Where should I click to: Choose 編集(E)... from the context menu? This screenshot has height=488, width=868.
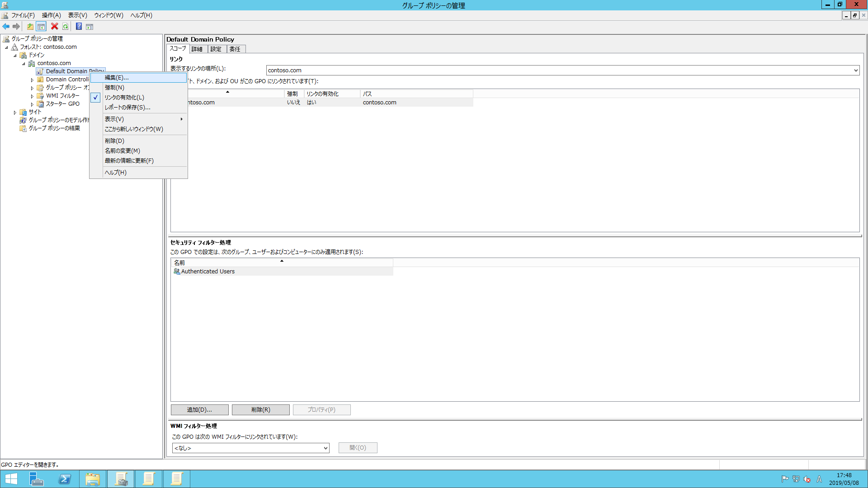click(138, 78)
